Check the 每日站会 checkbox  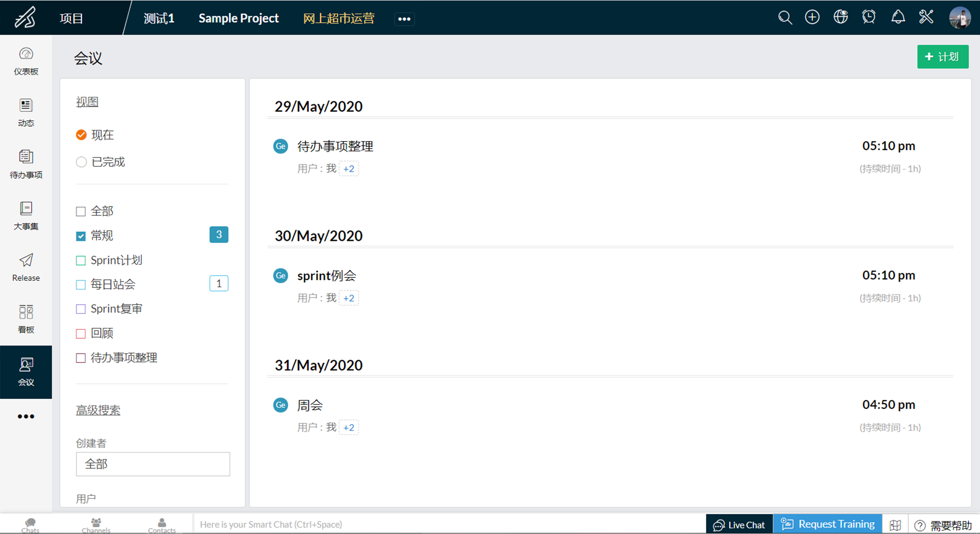81,285
